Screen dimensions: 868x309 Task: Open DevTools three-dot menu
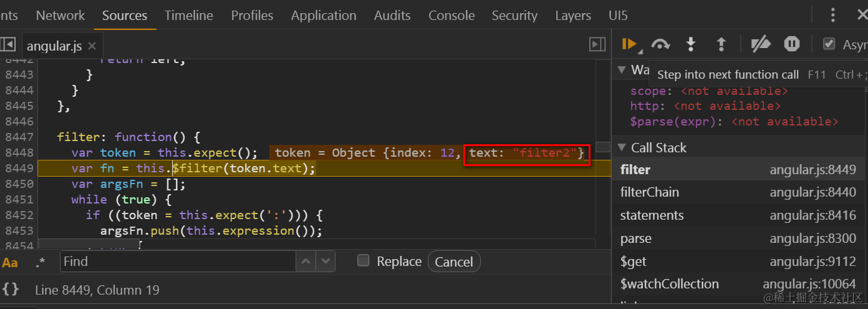click(x=833, y=15)
